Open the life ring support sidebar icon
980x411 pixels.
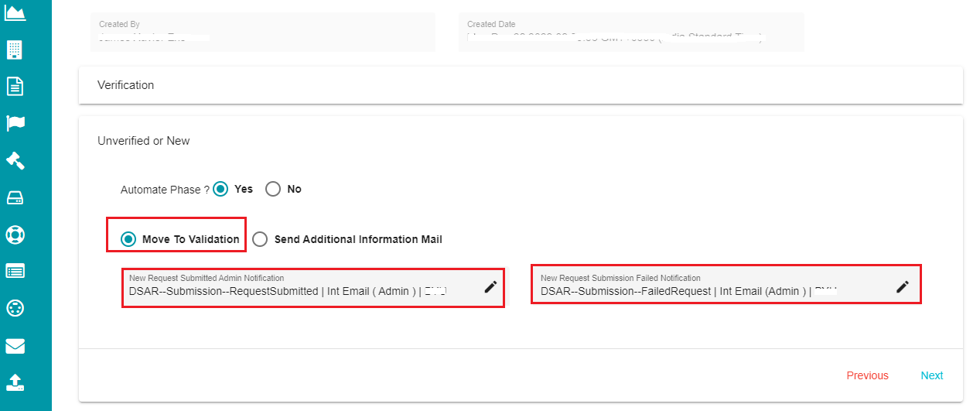(15, 234)
